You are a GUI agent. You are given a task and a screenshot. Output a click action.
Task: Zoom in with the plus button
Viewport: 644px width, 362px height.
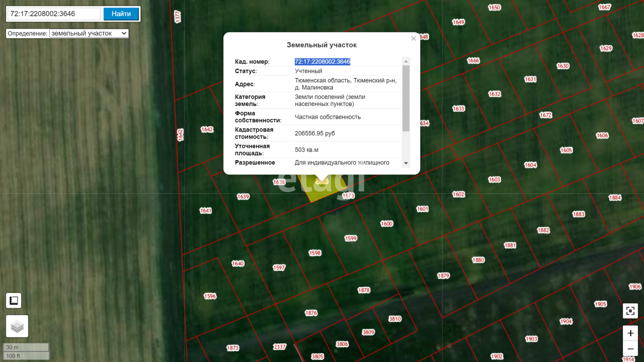(x=630, y=333)
